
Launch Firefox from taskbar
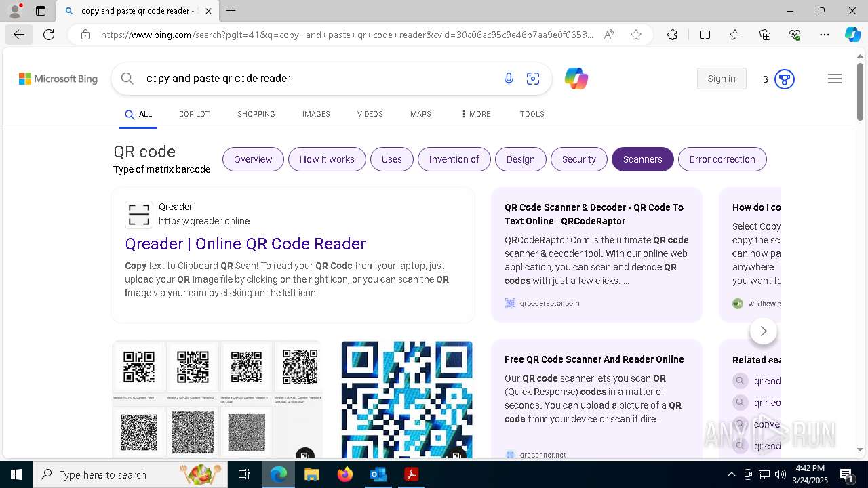[345, 474]
